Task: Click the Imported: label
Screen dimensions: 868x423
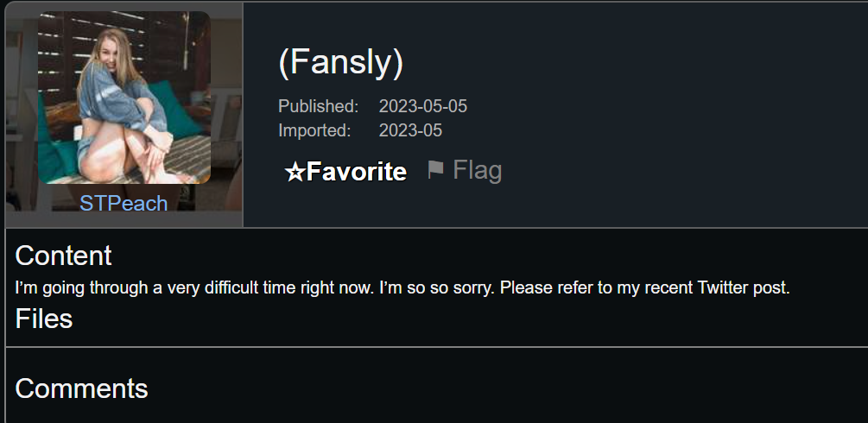Action: tap(314, 130)
